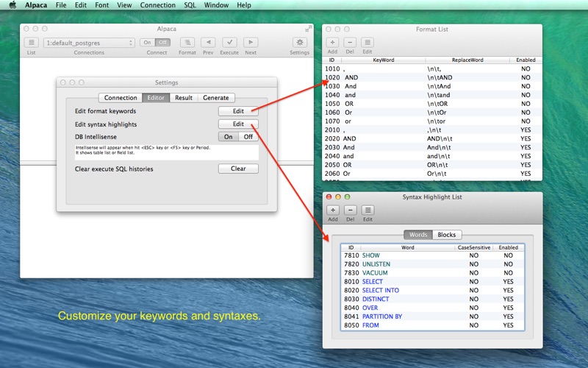The width and height of the screenshot is (588, 368).
Task: Click CaseSensitive column header in Syntax list
Action: 473,247
